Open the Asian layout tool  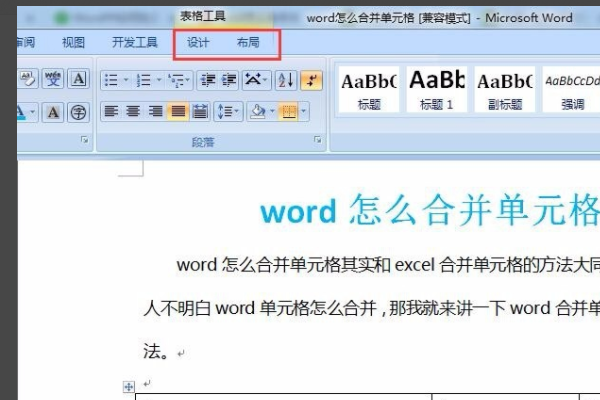click(x=253, y=80)
